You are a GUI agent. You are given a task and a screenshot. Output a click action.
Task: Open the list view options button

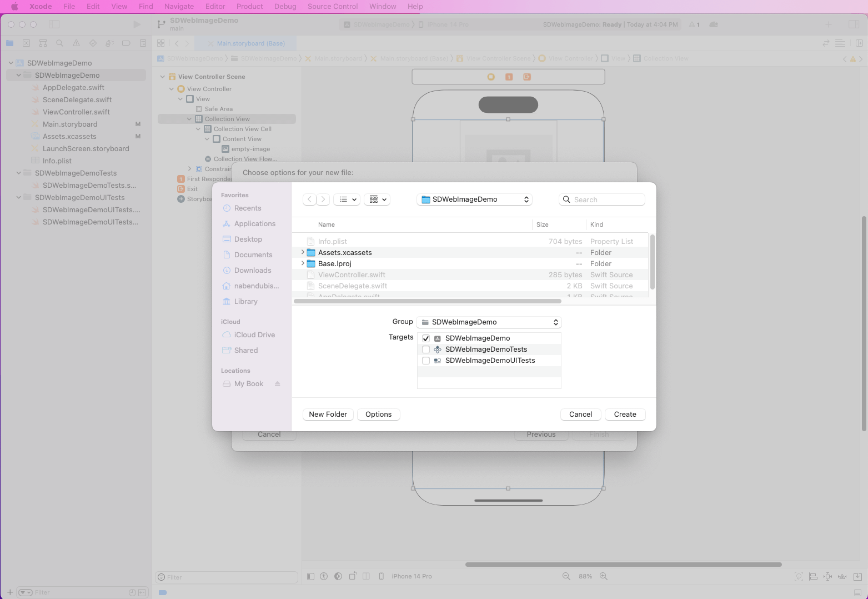347,199
